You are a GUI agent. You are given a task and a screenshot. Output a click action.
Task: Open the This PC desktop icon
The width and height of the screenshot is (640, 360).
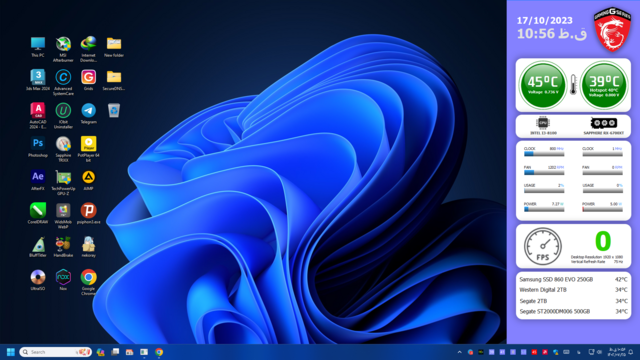[x=38, y=47]
